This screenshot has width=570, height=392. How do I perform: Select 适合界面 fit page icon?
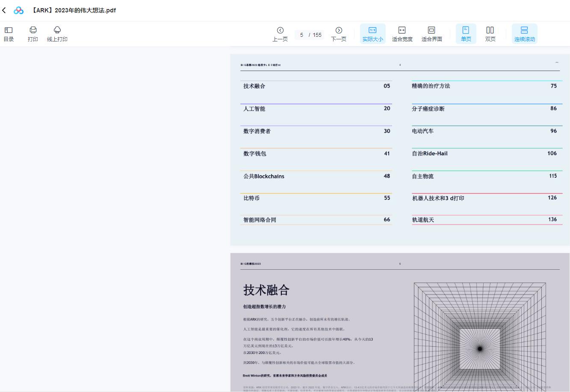(x=431, y=34)
